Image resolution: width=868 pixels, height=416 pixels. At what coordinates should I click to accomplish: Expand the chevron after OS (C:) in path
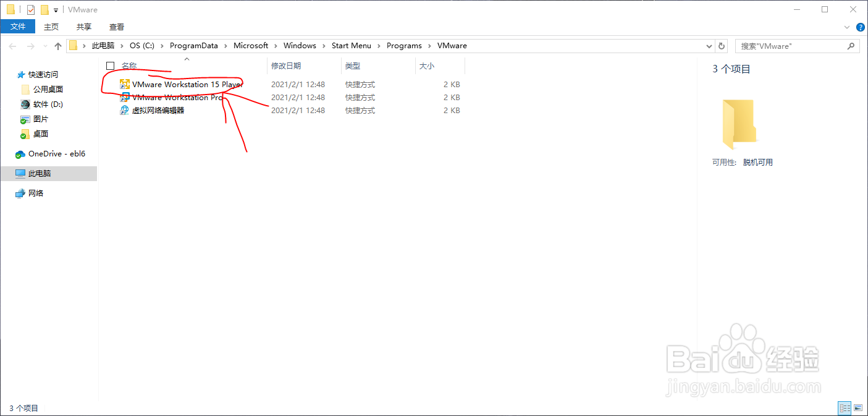(x=162, y=46)
